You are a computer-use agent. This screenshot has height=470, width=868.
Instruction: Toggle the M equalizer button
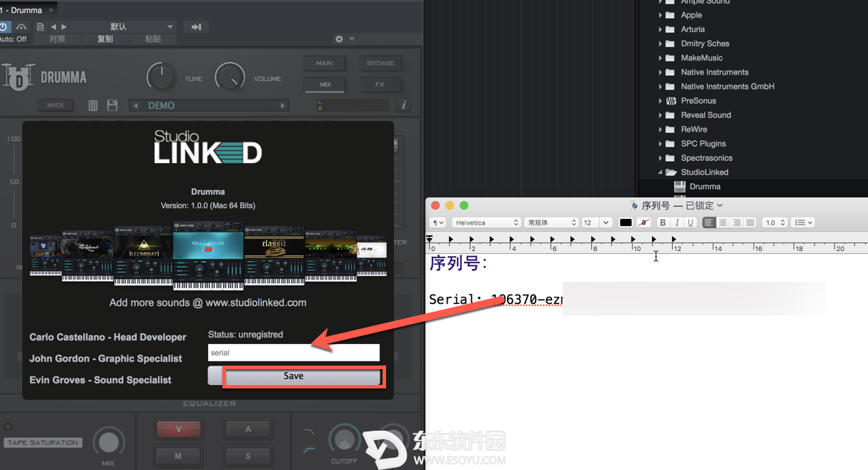(178, 456)
